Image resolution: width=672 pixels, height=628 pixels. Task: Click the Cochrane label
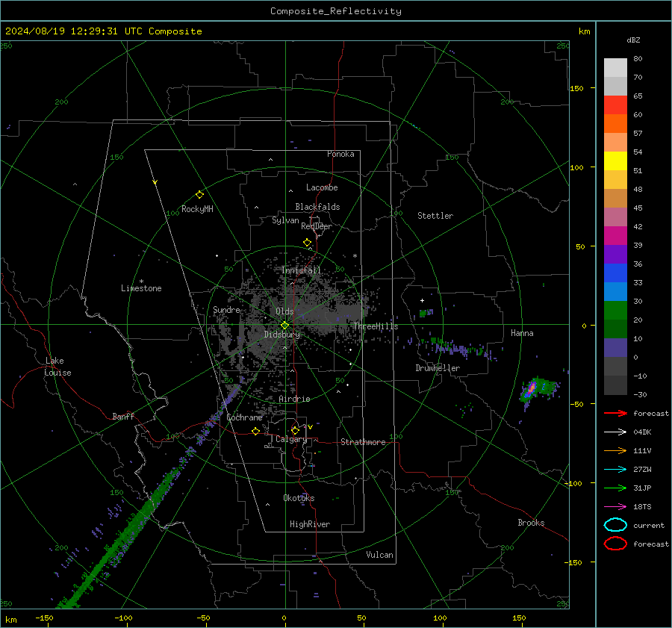pyautogui.click(x=244, y=417)
